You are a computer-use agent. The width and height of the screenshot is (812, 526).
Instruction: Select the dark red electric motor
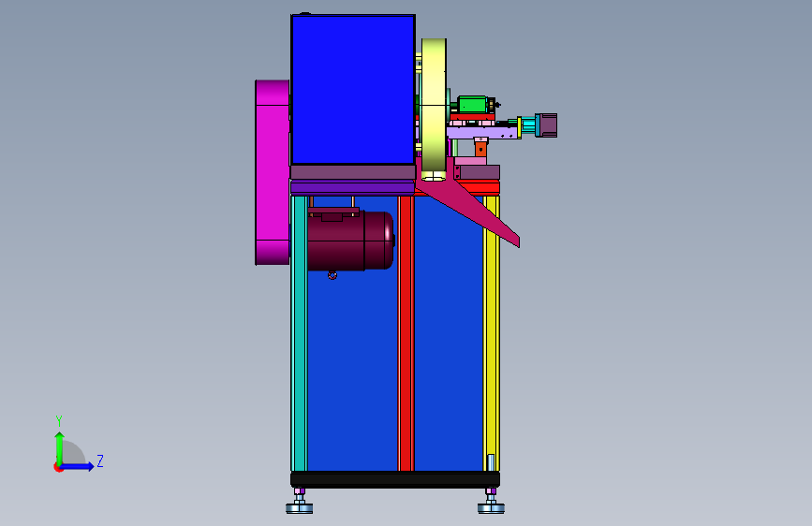pyautogui.click(x=350, y=241)
